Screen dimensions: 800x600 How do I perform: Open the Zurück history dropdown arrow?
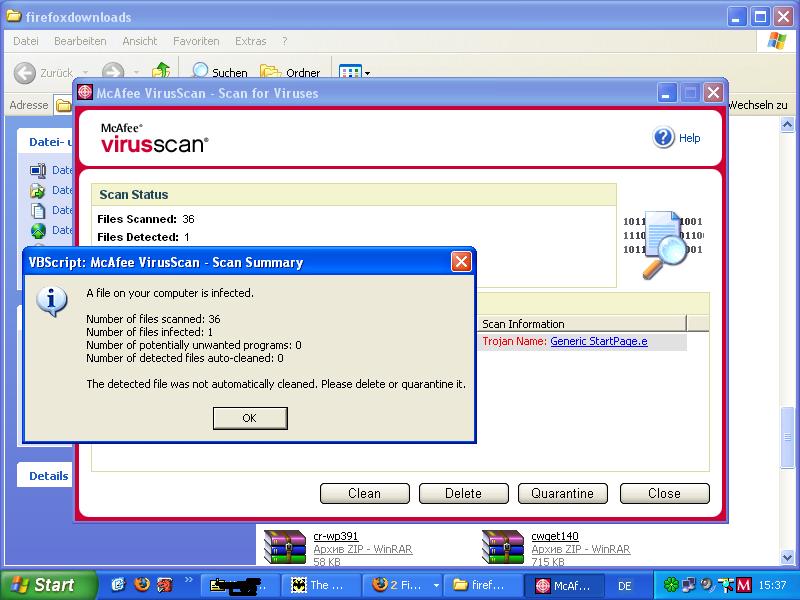point(85,73)
